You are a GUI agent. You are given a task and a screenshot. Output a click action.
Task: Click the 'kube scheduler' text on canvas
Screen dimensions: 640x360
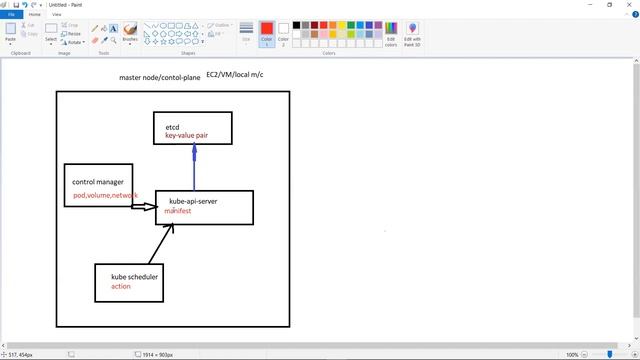point(134,277)
